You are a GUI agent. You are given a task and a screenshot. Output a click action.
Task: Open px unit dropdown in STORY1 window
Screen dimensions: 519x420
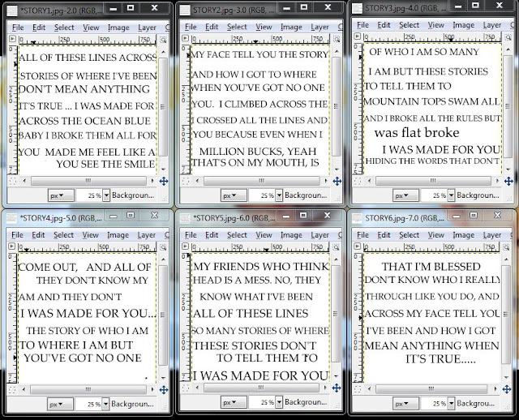coord(61,195)
